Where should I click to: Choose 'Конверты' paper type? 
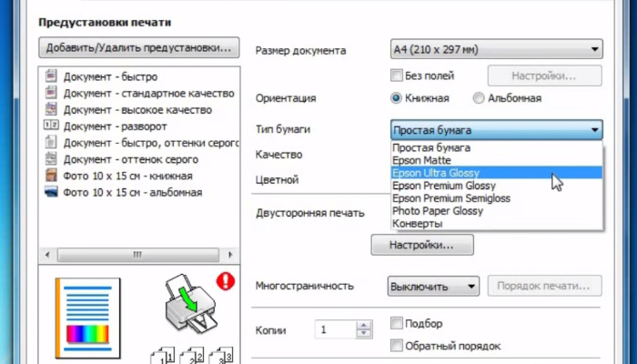[x=497, y=224]
